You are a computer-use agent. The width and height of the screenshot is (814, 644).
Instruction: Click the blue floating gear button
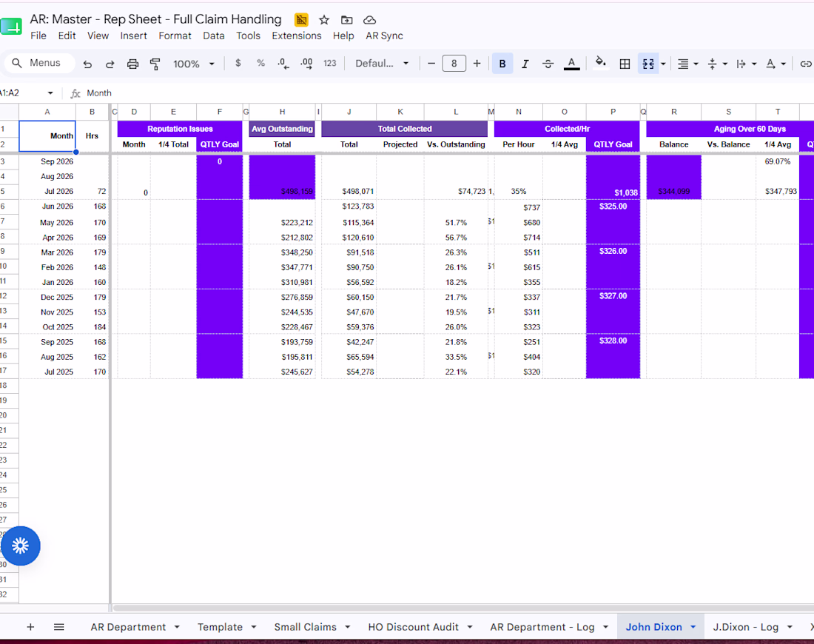[x=20, y=546]
